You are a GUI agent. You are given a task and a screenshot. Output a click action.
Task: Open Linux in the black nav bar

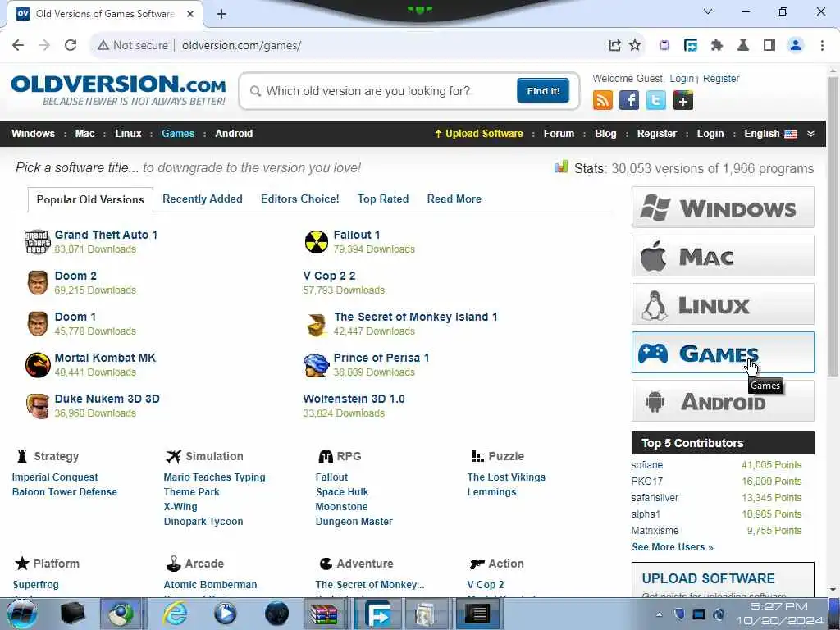coord(128,134)
